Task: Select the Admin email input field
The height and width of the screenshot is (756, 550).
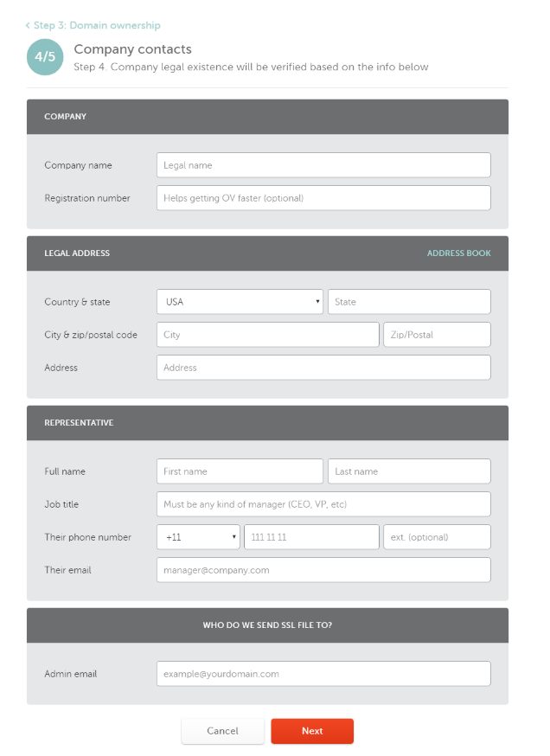Action: pos(323,674)
